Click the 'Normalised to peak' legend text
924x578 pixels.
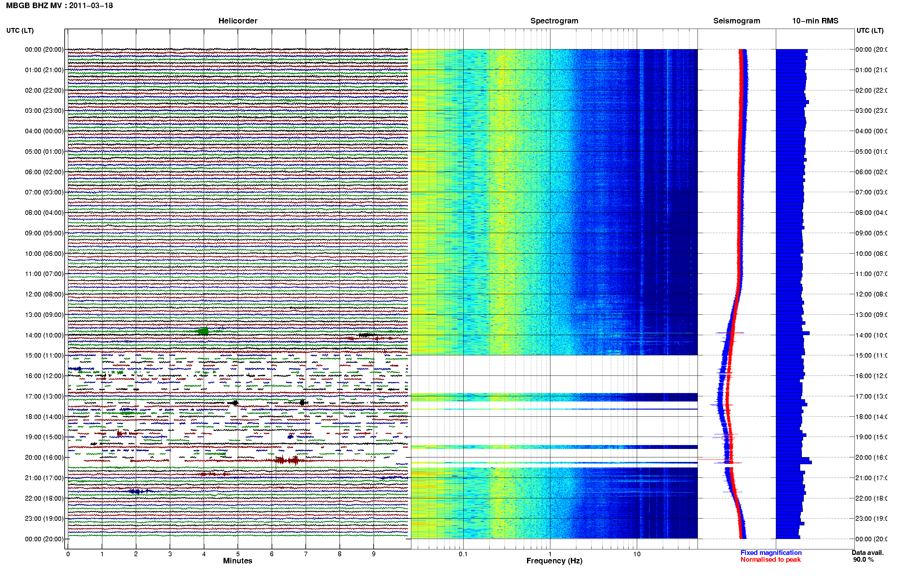pos(770,560)
